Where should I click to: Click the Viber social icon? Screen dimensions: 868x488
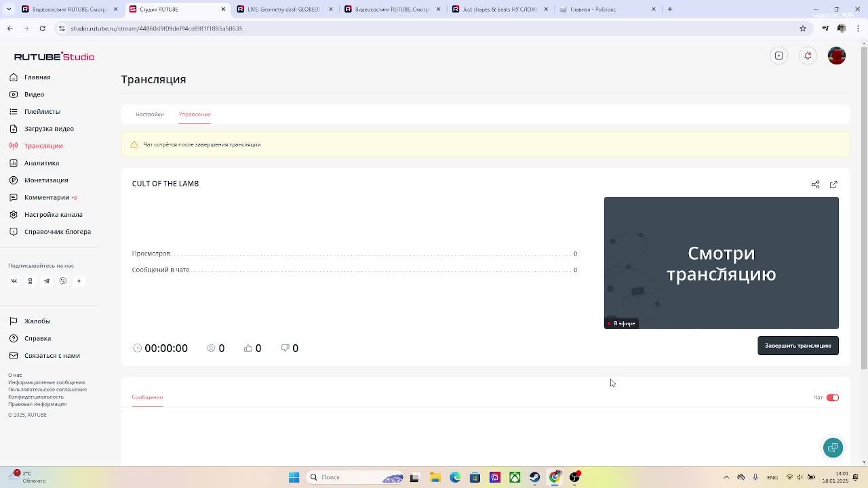click(x=62, y=281)
